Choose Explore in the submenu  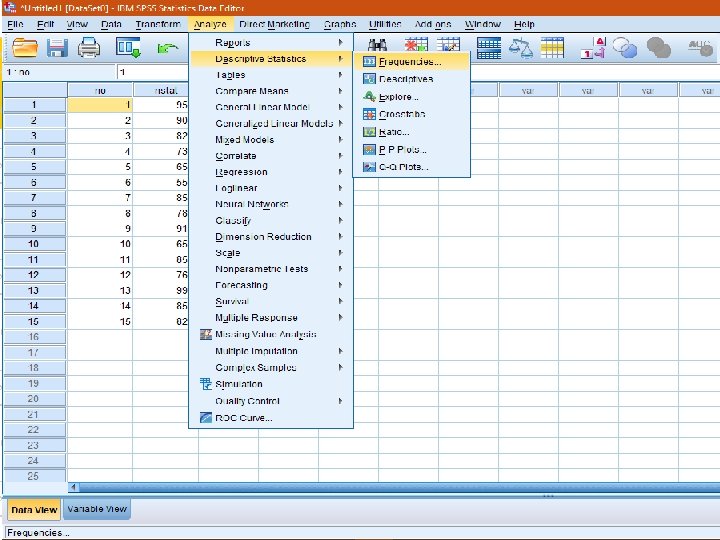coord(411,97)
